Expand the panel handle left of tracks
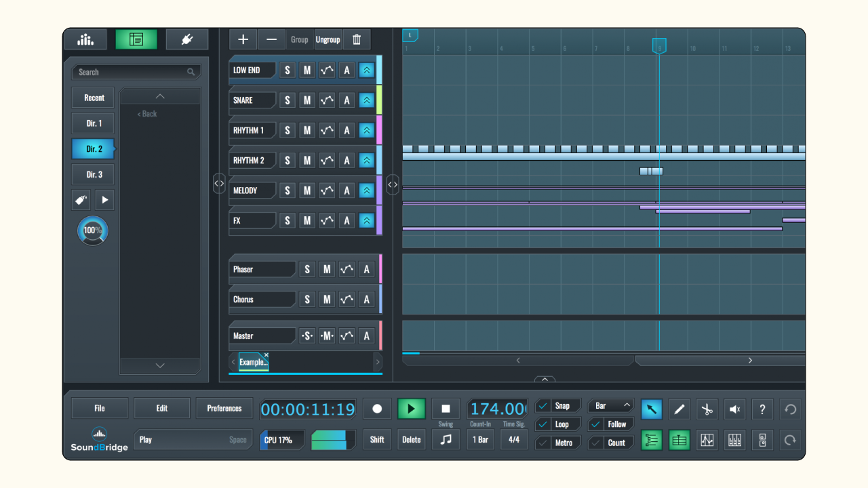 pos(219,183)
